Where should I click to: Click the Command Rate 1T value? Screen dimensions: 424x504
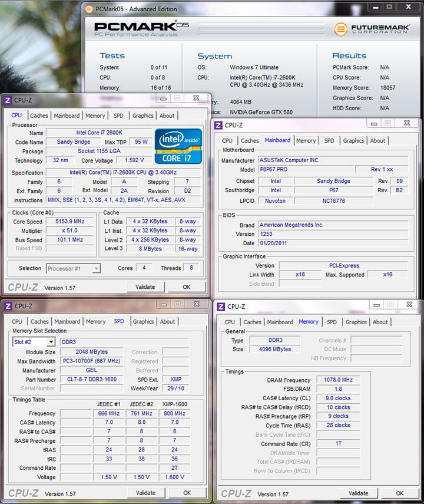[338, 443]
